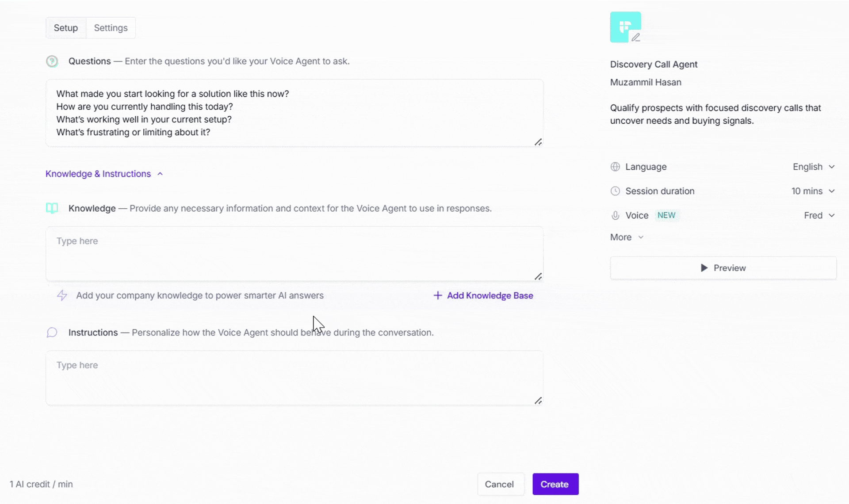Play the agent Preview

tap(723, 268)
